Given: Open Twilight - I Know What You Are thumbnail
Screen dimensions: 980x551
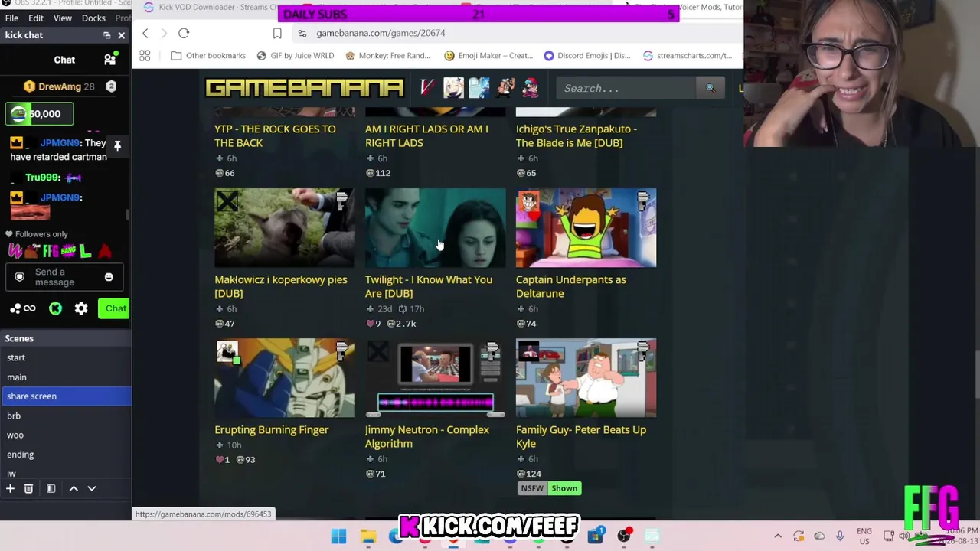Looking at the screenshot, I should point(435,228).
